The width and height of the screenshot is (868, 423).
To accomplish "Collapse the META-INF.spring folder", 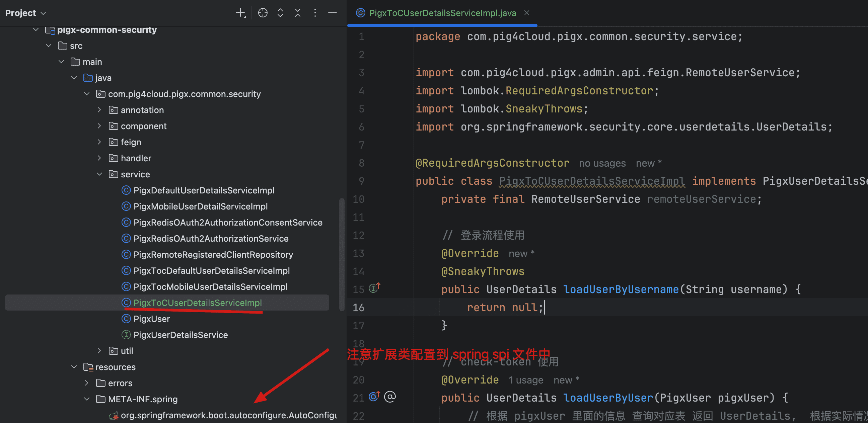I will 87,399.
